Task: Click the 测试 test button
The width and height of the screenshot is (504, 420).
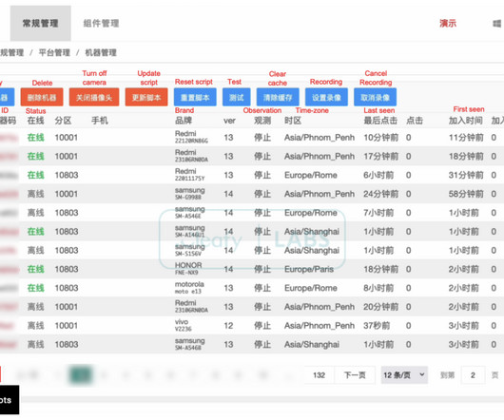Action: click(x=236, y=97)
